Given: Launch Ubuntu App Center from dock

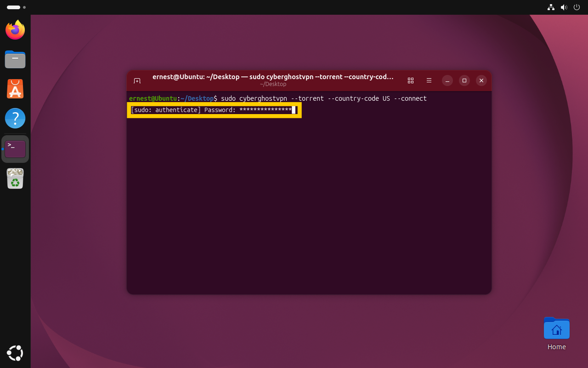Looking at the screenshot, I should click(x=15, y=89).
